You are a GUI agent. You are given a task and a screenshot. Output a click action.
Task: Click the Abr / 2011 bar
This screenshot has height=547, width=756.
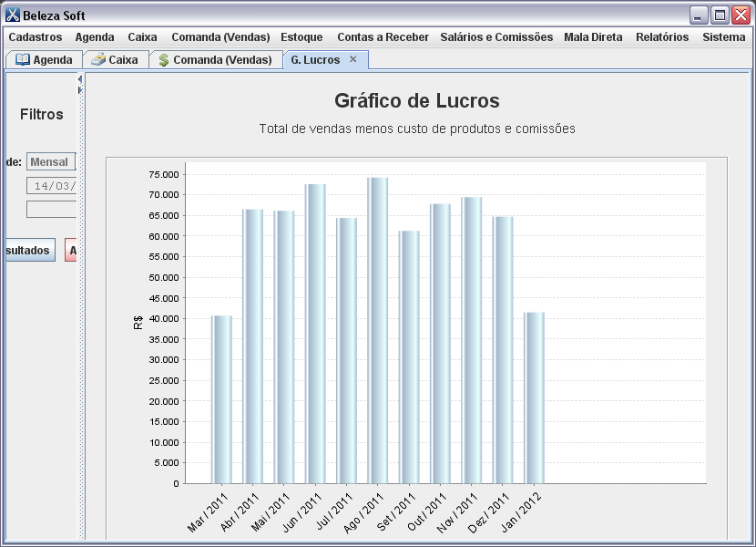pyautogui.click(x=253, y=346)
